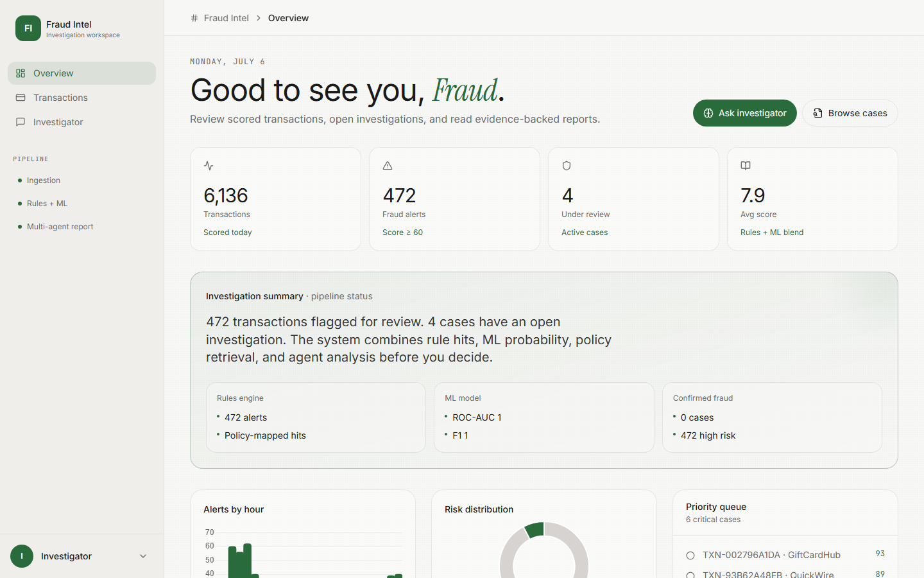Select the TXN-002796A1DA GiftCardHub circle
Viewport: 924px width, 578px height.
(690, 556)
